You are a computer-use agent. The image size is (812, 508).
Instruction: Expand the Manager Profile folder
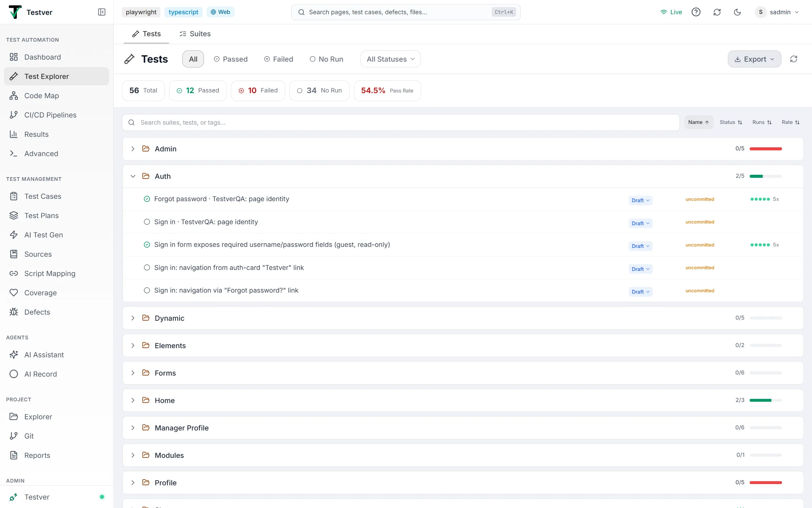click(133, 428)
